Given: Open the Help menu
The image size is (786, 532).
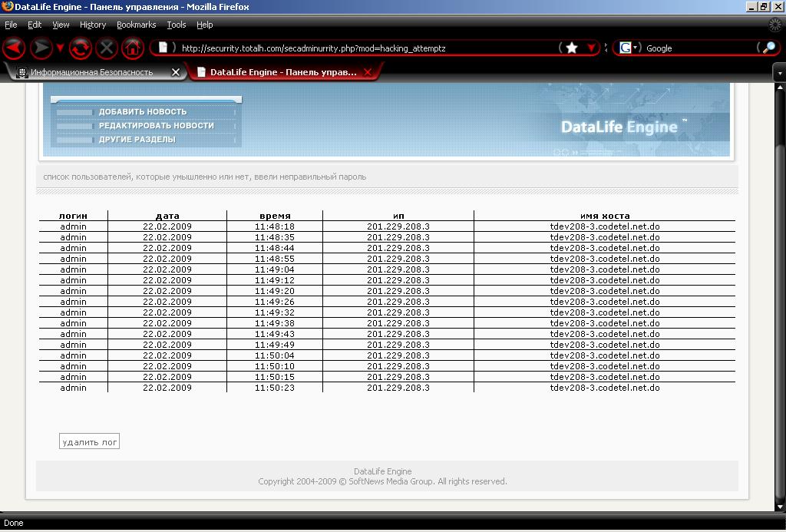Looking at the screenshot, I should (204, 25).
